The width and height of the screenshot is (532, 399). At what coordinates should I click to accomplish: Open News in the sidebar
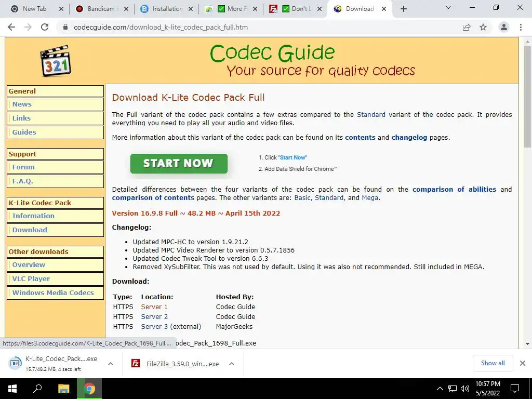point(55,104)
